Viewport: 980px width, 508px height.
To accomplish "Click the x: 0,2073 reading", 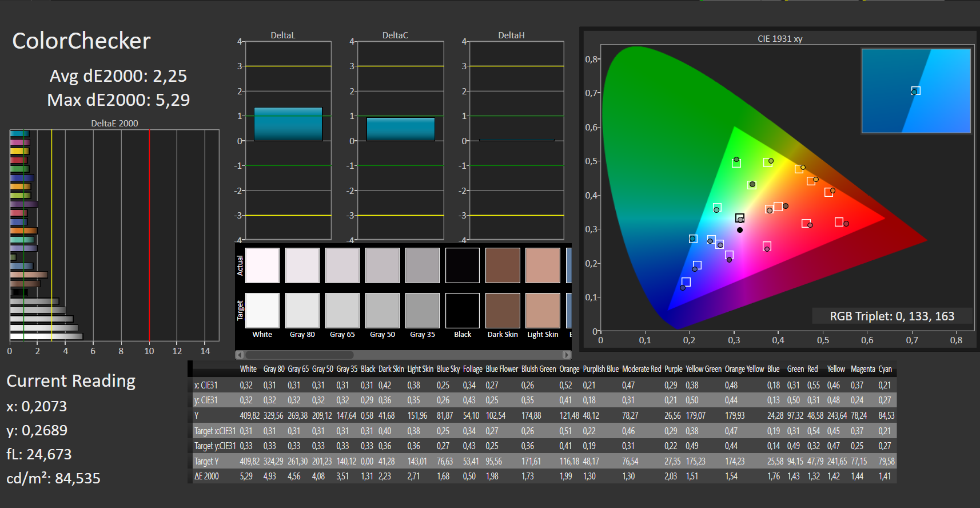I will pos(37,406).
